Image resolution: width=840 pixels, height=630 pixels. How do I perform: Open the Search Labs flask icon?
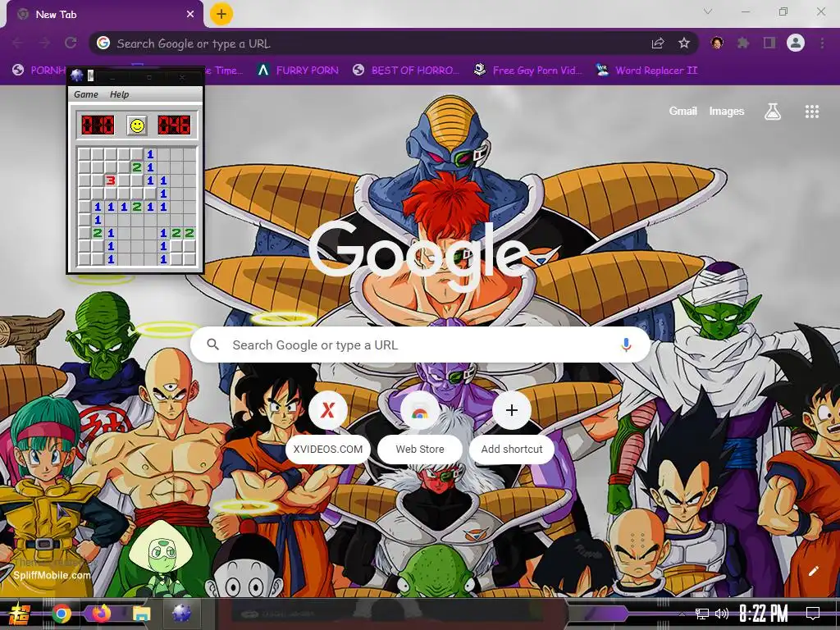(772, 112)
